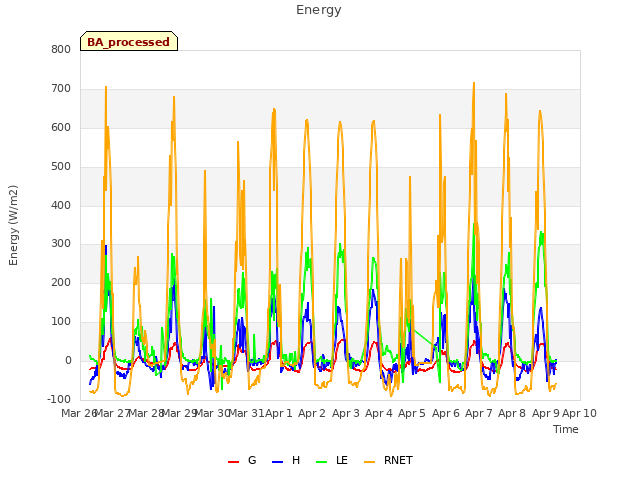Click the red G legend color marker

click(233, 462)
